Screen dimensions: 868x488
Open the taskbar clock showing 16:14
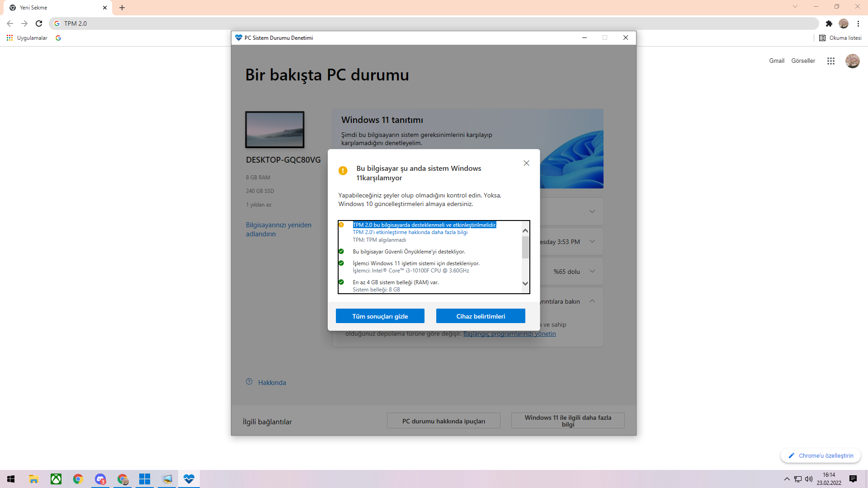829,479
